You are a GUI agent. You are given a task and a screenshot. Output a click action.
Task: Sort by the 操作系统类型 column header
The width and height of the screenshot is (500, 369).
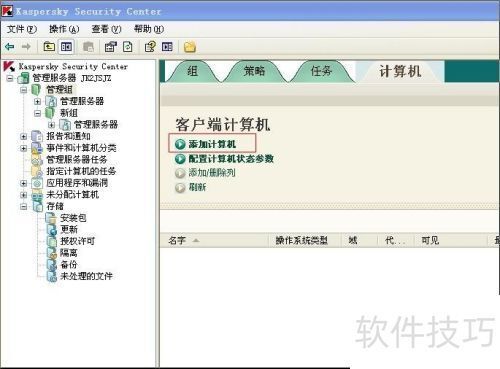tap(304, 240)
